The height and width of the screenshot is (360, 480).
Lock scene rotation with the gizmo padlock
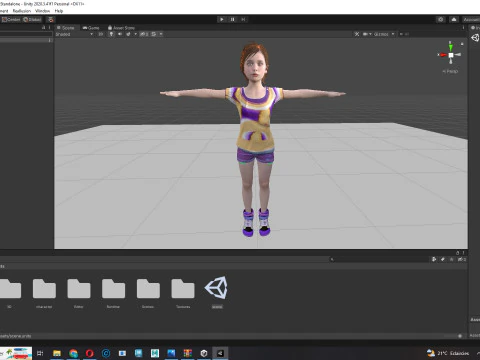[462, 44]
